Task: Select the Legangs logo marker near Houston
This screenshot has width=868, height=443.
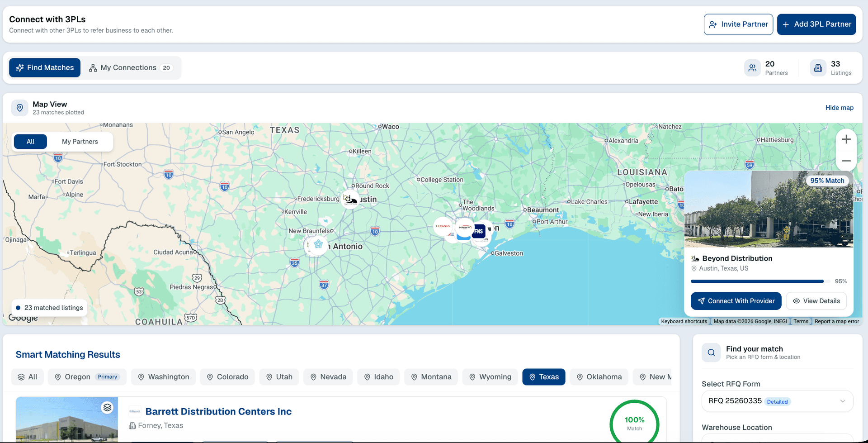Action: pyautogui.click(x=443, y=226)
